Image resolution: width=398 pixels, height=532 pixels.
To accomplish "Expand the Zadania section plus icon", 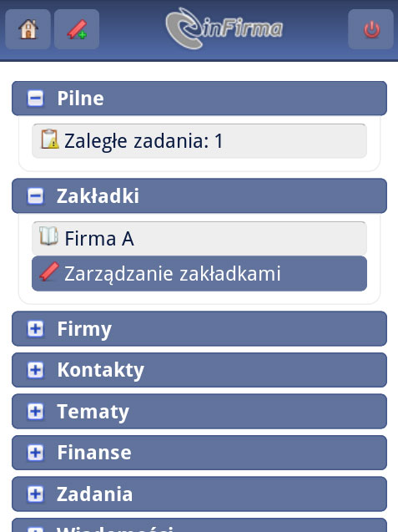I will click(x=35, y=494).
